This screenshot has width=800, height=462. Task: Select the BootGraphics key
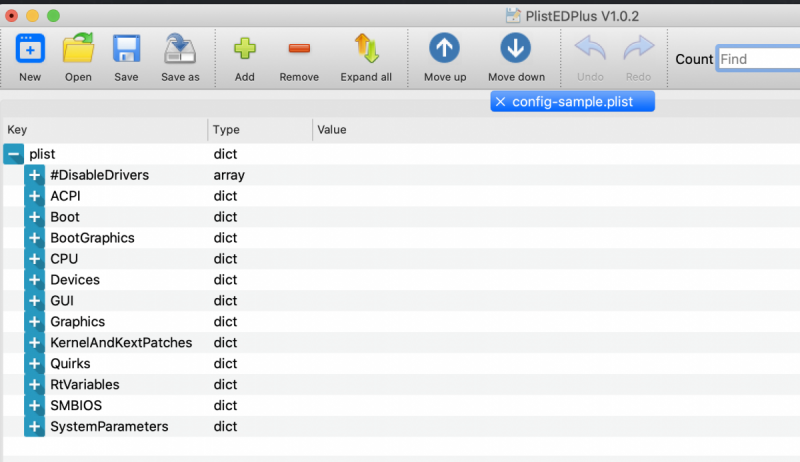tap(92, 238)
